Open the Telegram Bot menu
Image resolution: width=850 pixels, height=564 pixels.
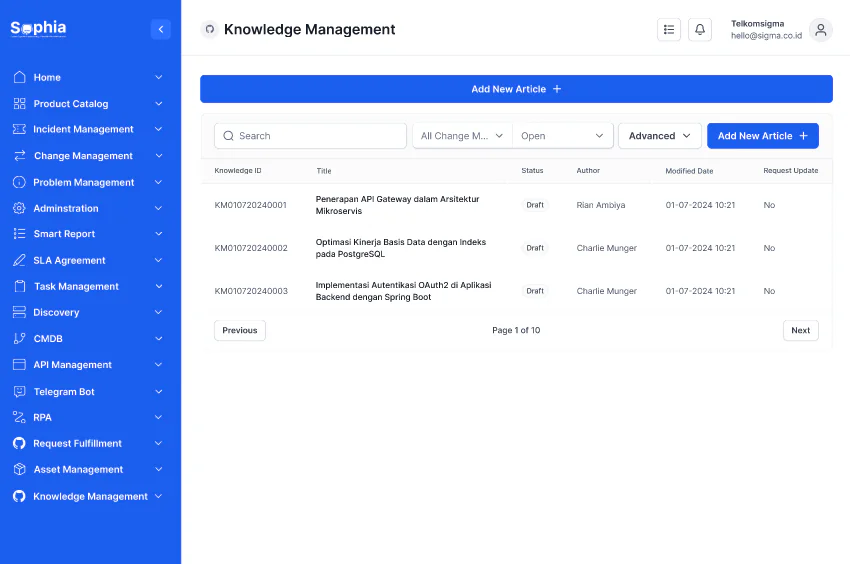(88, 392)
